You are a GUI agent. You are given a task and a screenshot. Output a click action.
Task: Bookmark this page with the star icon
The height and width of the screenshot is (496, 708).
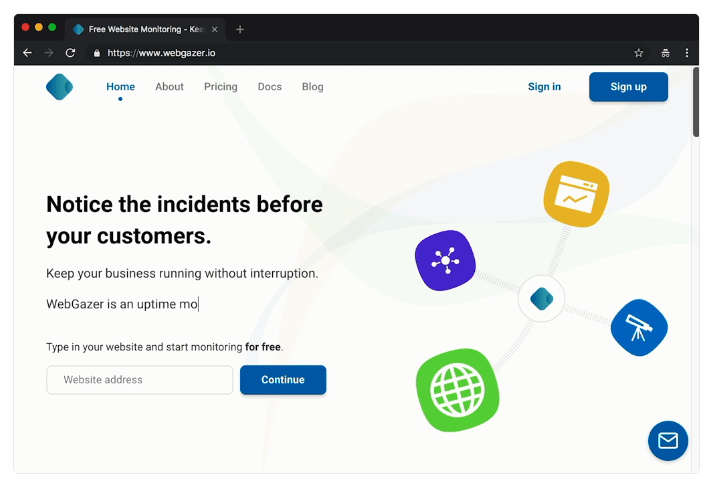(x=639, y=53)
